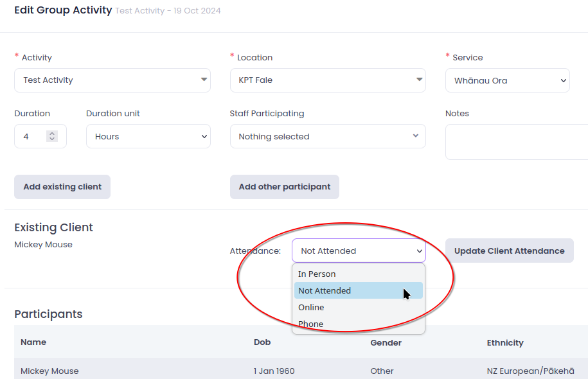Image resolution: width=588 pixels, height=379 pixels.
Task: Click the Dob column header
Action: pyautogui.click(x=262, y=342)
